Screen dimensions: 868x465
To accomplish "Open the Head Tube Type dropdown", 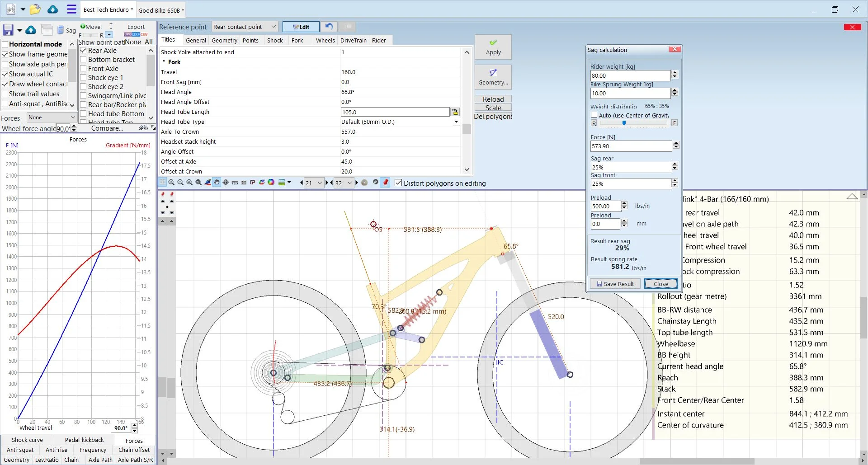I will pos(400,122).
